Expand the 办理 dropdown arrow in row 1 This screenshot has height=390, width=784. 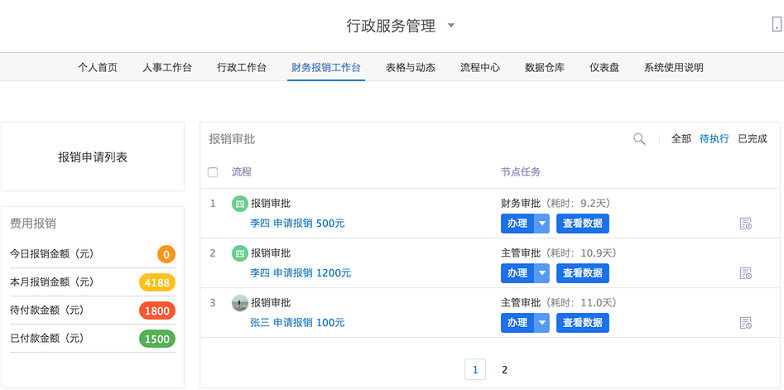[542, 224]
